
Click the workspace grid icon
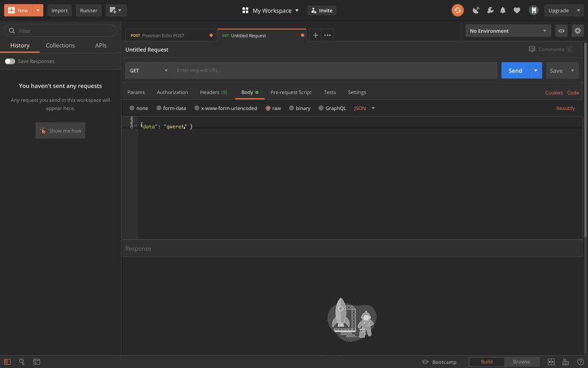(x=245, y=10)
